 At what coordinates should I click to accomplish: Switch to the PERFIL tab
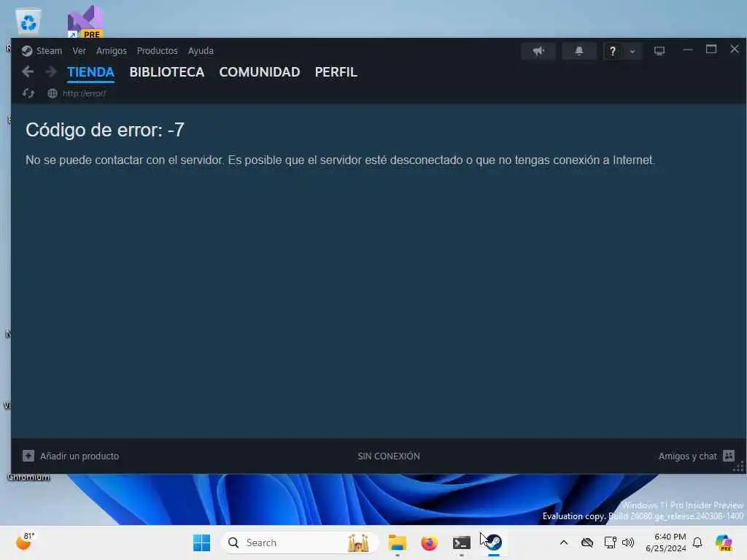(336, 72)
